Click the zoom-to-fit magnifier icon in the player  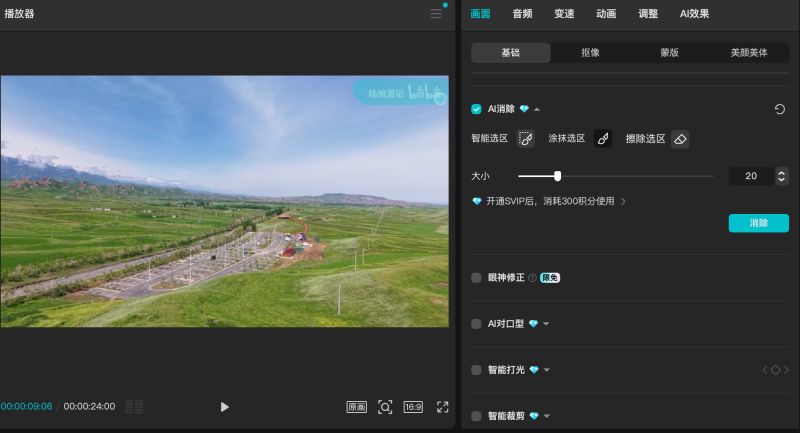[385, 407]
